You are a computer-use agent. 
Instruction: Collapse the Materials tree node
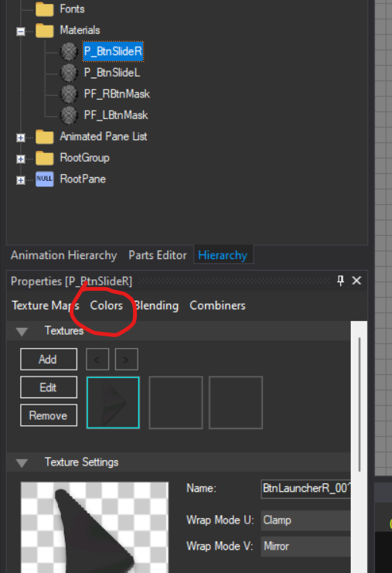coord(21,32)
